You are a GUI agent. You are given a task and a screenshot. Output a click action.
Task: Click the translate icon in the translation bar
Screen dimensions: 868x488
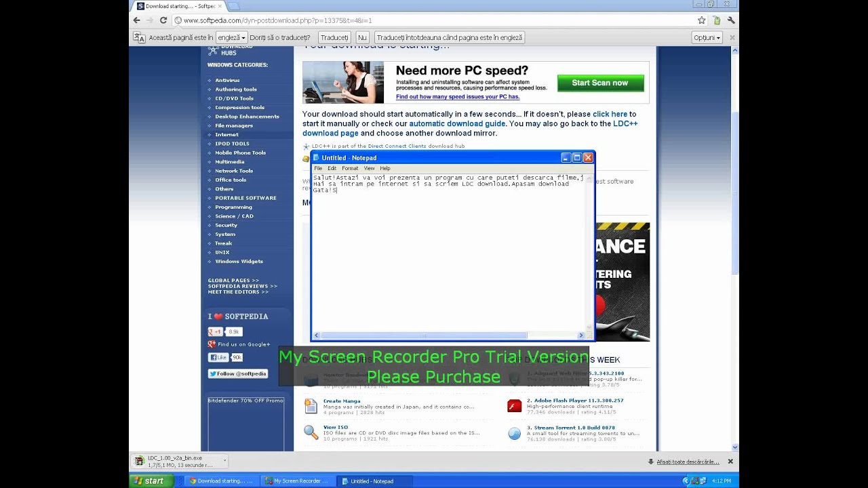click(x=139, y=38)
